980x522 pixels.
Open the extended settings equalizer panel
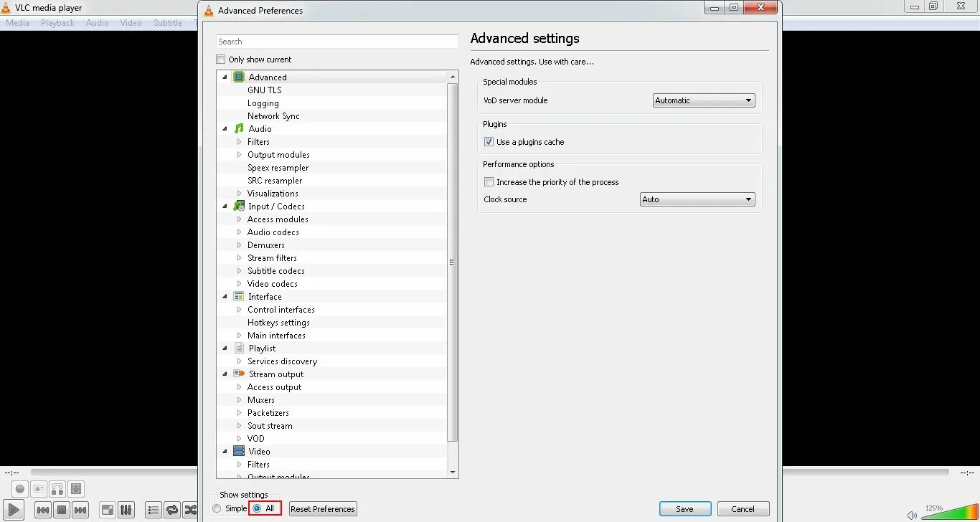[x=126, y=510]
